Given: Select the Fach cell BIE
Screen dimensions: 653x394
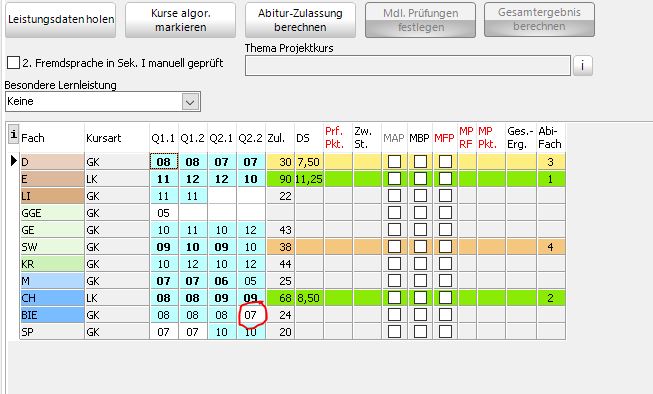Looking at the screenshot, I should 52,315.
